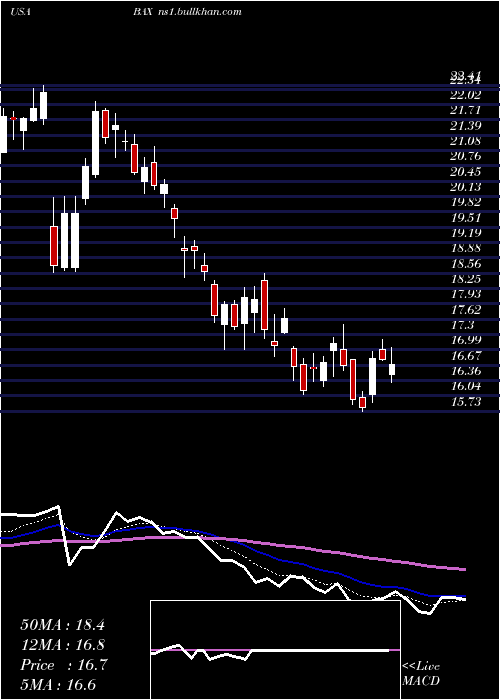Click the 21.08 price axis label
This screenshot has height=700, width=500.
tap(465, 141)
